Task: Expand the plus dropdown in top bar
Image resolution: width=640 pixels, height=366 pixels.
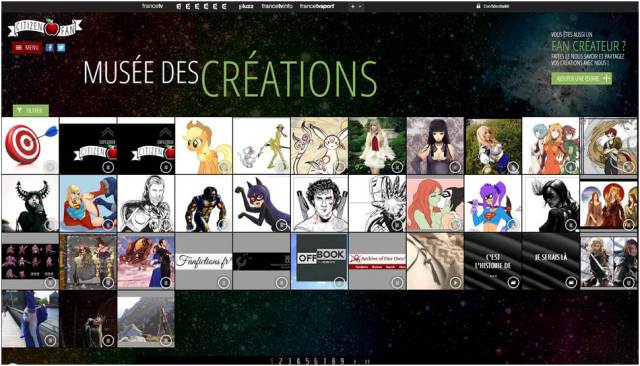Action: coord(356,6)
